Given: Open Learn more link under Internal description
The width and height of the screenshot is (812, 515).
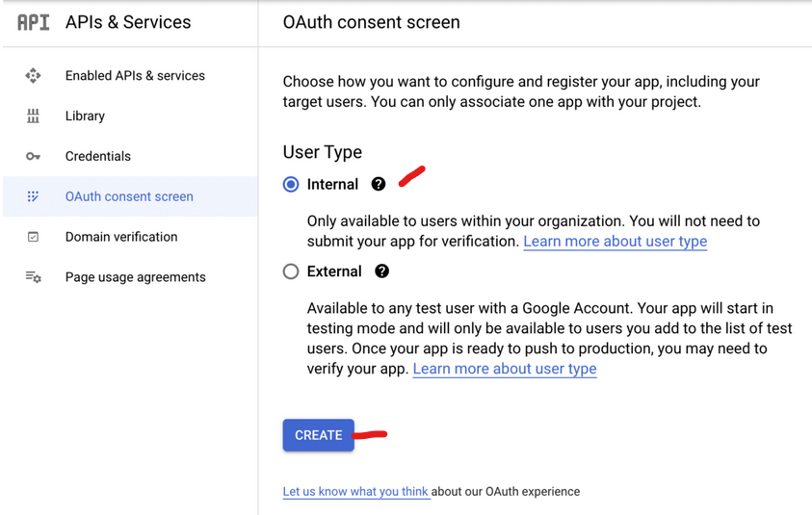Looking at the screenshot, I should pos(616,242).
